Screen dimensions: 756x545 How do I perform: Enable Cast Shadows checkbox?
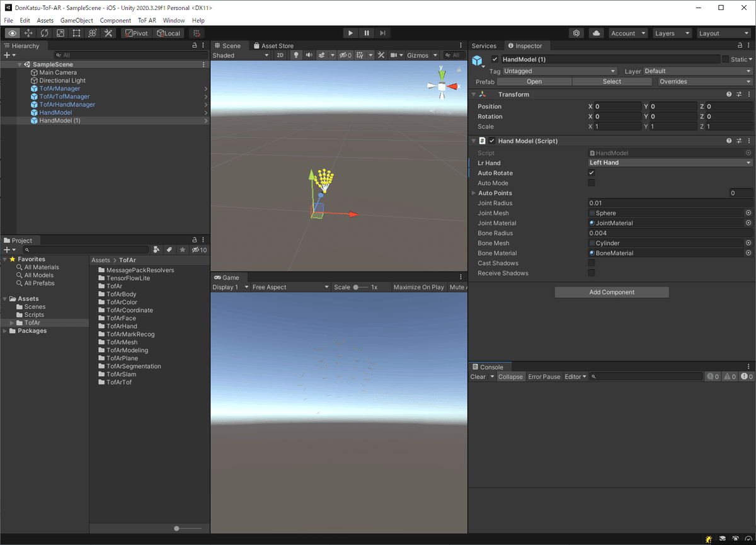592,263
